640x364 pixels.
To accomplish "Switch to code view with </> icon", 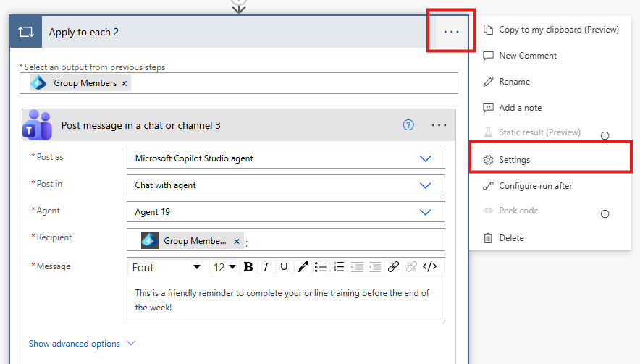I will pyautogui.click(x=429, y=267).
